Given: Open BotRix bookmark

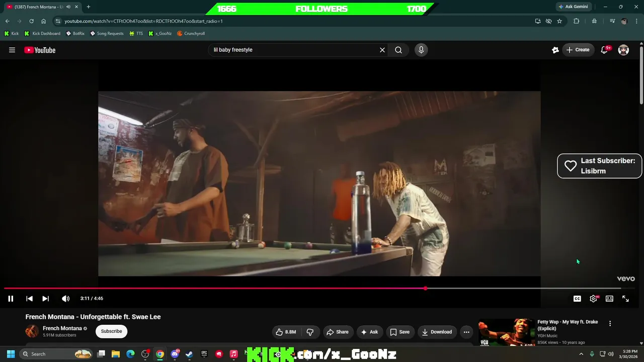Looking at the screenshot, I should [x=75, y=33].
